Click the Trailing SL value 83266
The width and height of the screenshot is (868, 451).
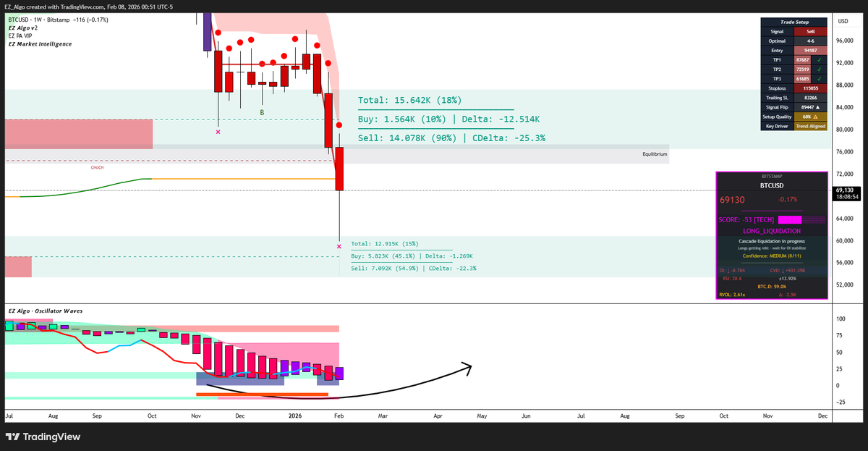[x=810, y=98]
